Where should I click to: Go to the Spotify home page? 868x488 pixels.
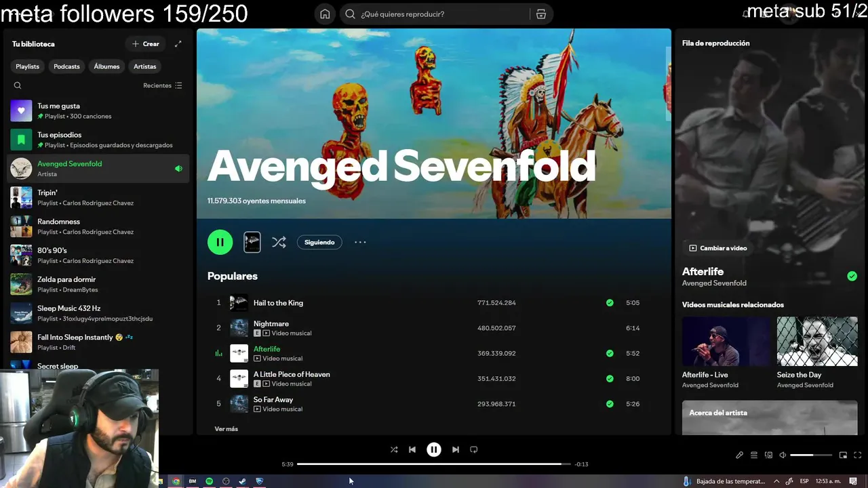coord(325,14)
